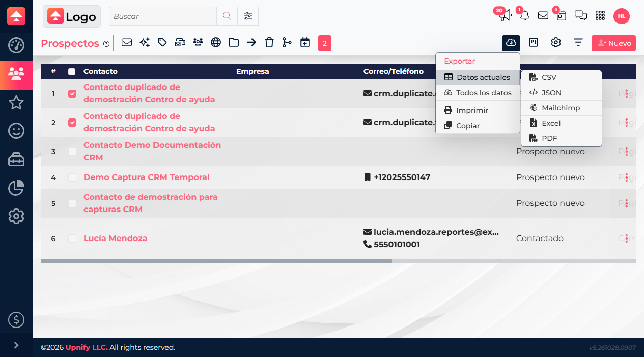Expand the Todos los datos submenu
Image resolution: width=644 pixels, height=357 pixels.
(478, 93)
